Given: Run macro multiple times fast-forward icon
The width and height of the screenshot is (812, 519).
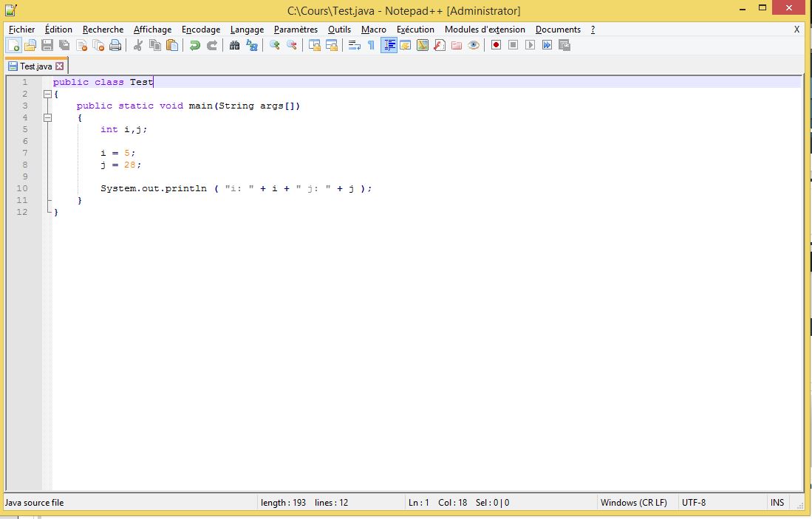Looking at the screenshot, I should coord(547,46).
